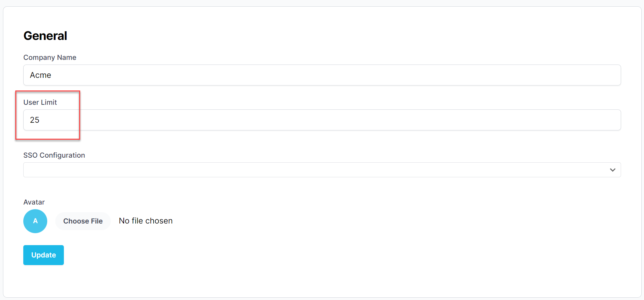This screenshot has width=644, height=300.
Task: Click the Avatar label text
Action: point(34,202)
